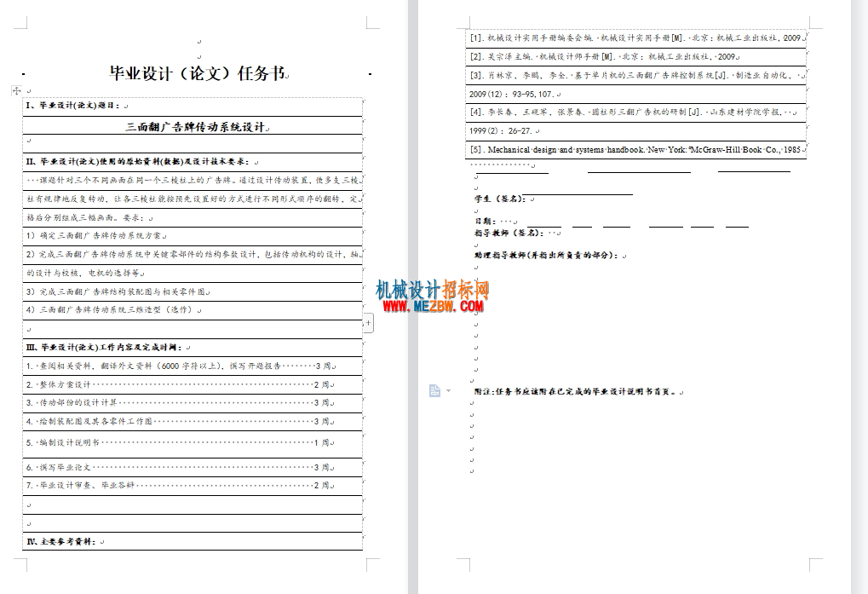Click row 1.查阅相关资料、翻译外文资料

(193, 366)
